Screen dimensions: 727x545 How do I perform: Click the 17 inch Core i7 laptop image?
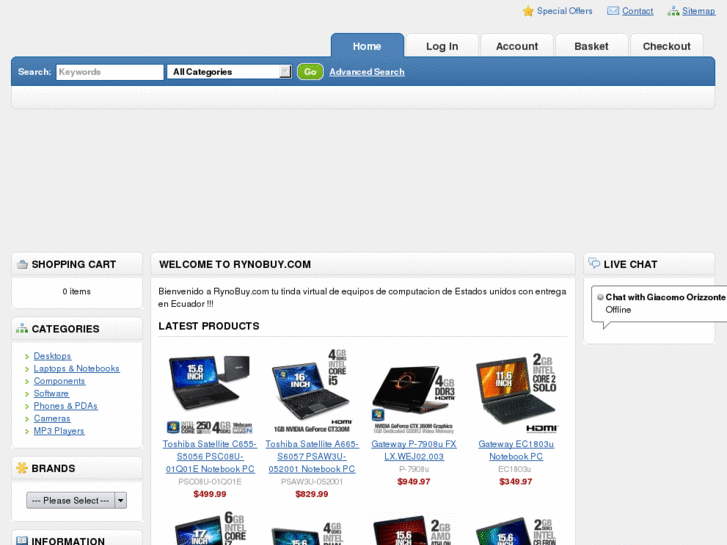210,528
